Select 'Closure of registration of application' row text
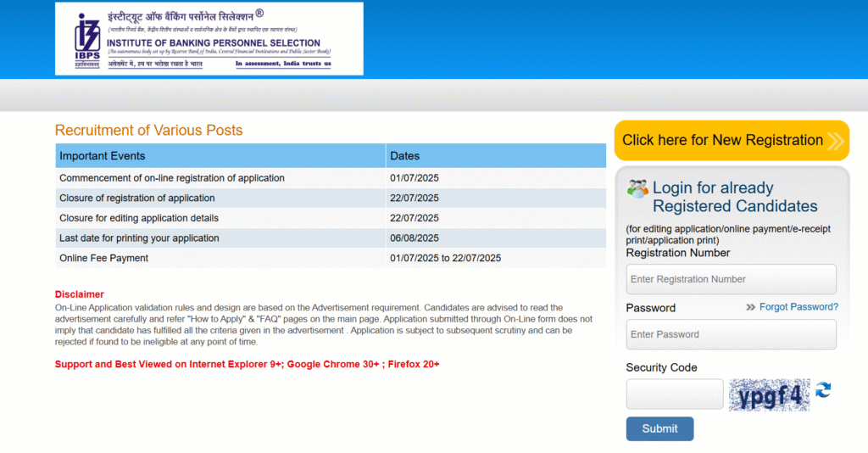The height and width of the screenshot is (453, 868). click(136, 199)
